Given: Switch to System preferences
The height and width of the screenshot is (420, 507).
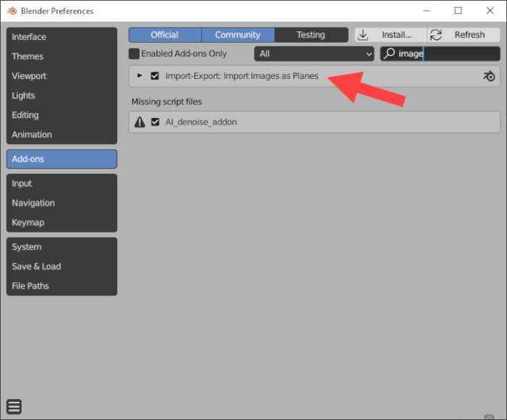Looking at the screenshot, I should point(62,247).
